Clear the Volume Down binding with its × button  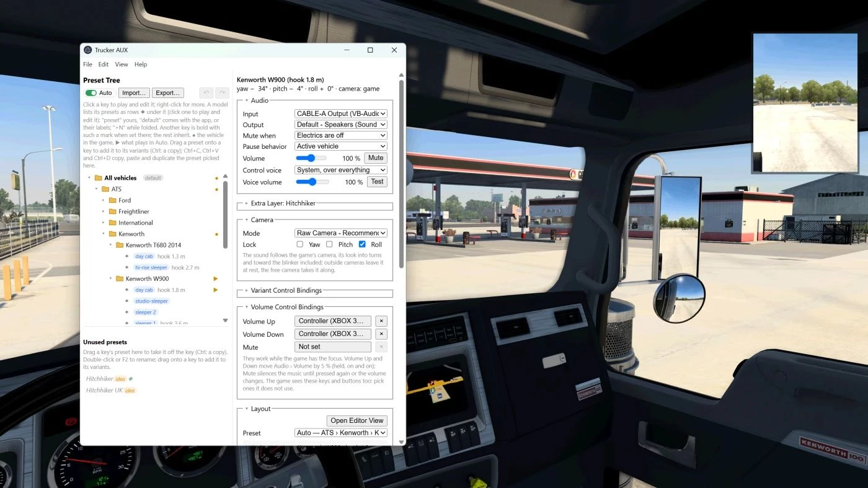[x=382, y=334]
